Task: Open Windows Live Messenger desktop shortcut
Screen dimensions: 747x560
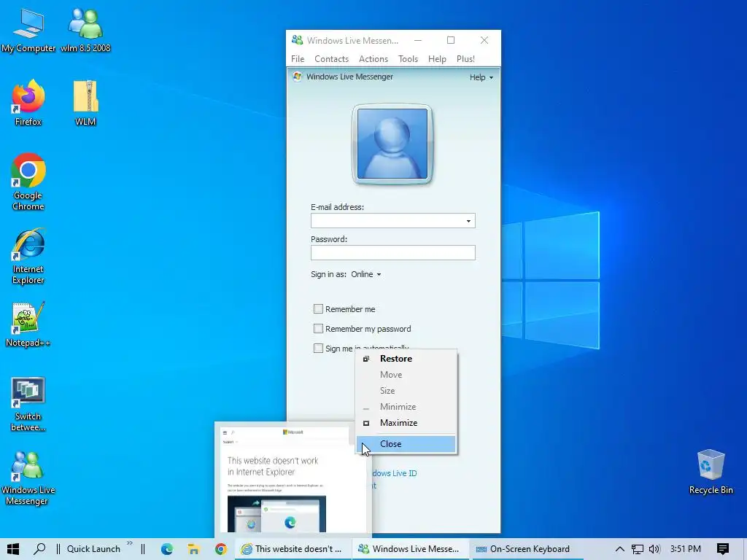Action: [27, 478]
